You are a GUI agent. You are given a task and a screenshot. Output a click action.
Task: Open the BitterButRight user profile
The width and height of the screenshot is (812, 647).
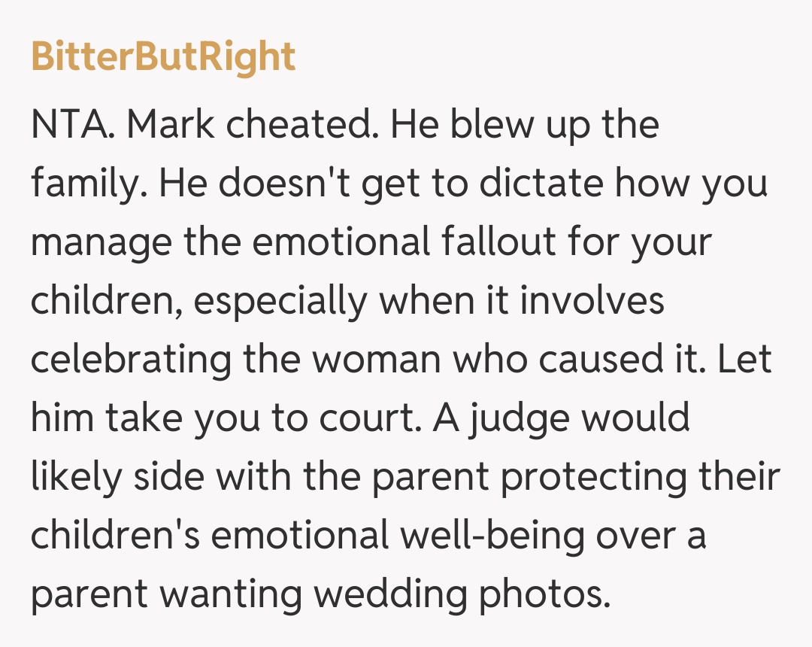tap(163, 57)
